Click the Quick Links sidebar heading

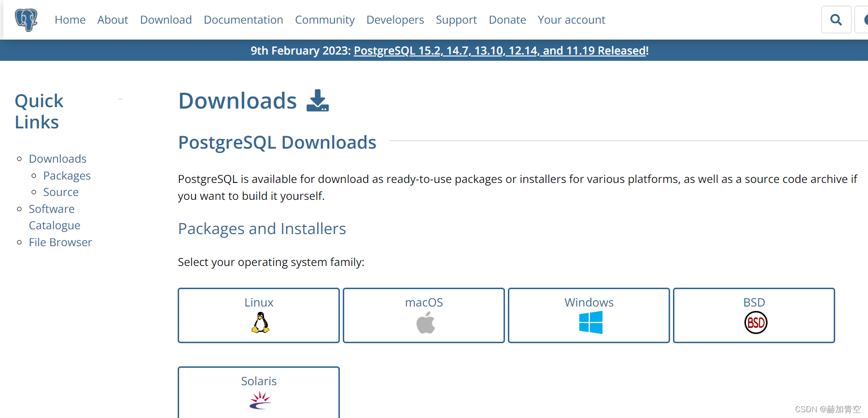click(39, 111)
